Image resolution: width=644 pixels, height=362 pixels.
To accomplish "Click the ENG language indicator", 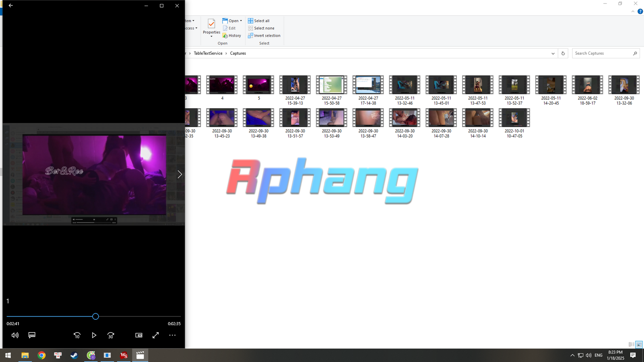I will 599,355.
